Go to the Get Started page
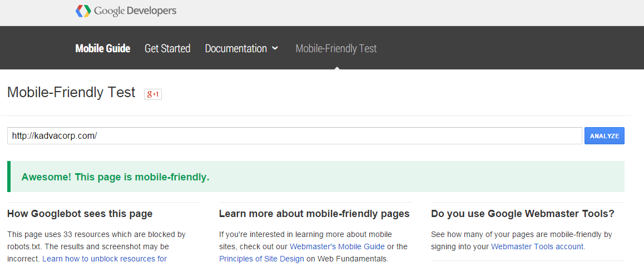 (x=167, y=48)
